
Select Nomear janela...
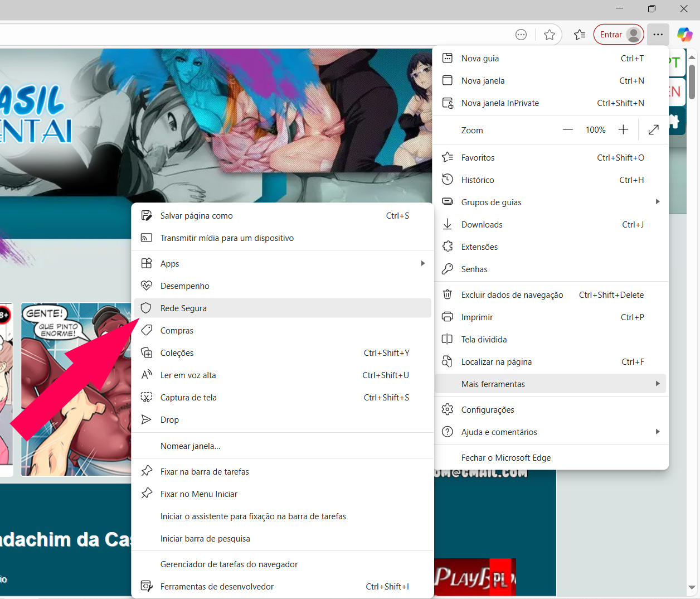(283, 446)
